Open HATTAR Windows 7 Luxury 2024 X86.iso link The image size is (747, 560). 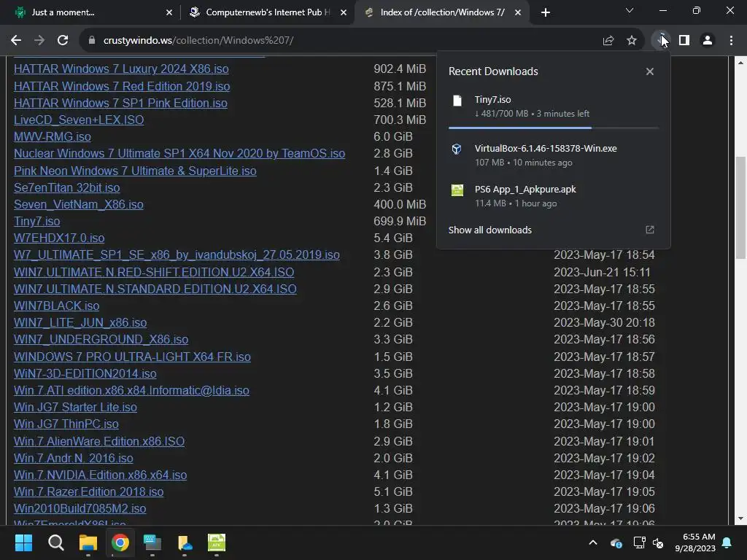[x=121, y=69]
